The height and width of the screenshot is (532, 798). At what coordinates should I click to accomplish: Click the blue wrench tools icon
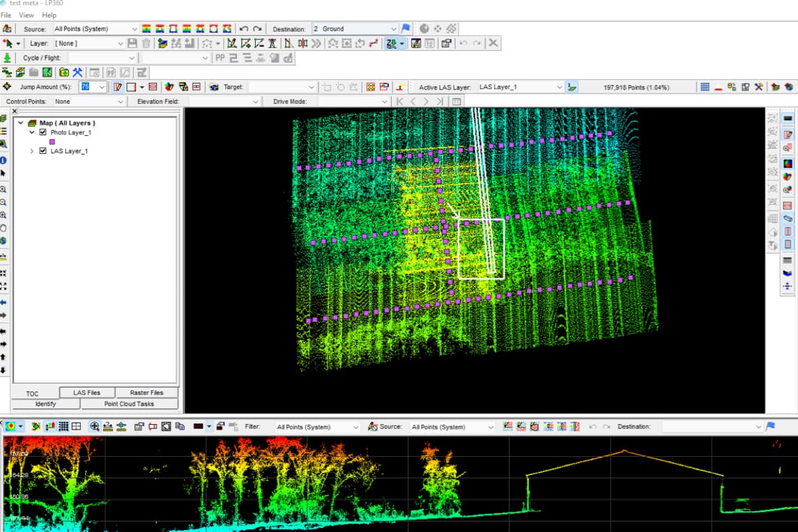(x=77, y=72)
